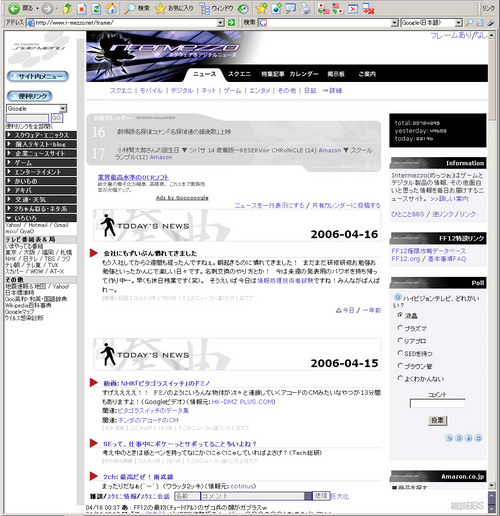Click the Print printer icon

pyautogui.click(x=305, y=8)
